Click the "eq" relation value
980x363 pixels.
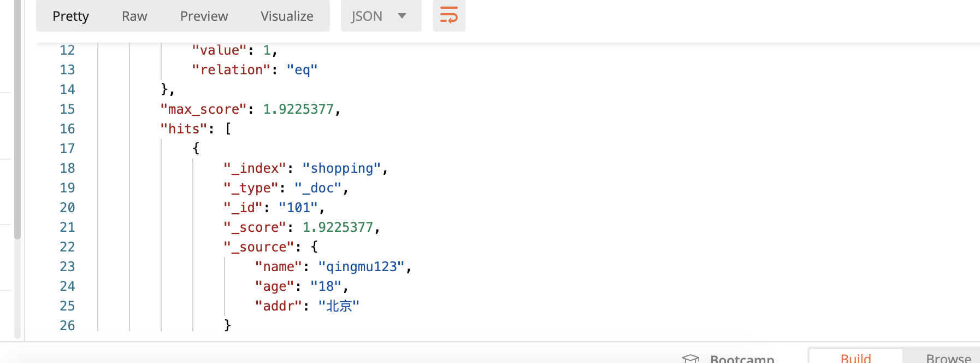[302, 70]
